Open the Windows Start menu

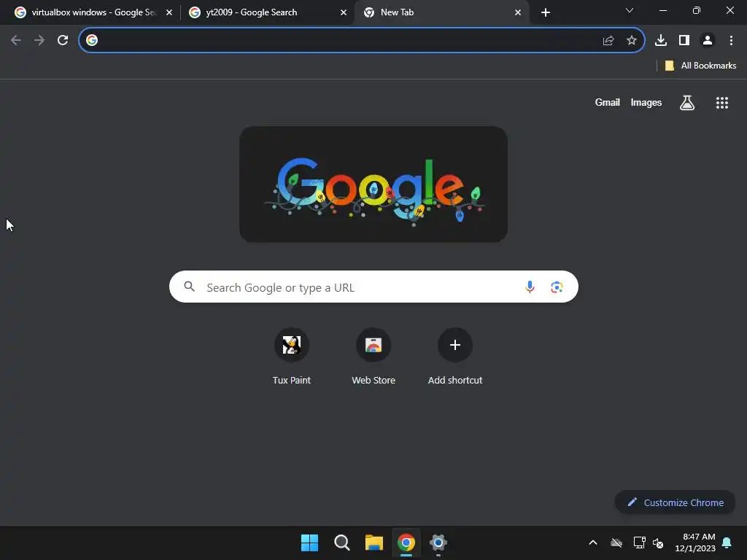309,542
